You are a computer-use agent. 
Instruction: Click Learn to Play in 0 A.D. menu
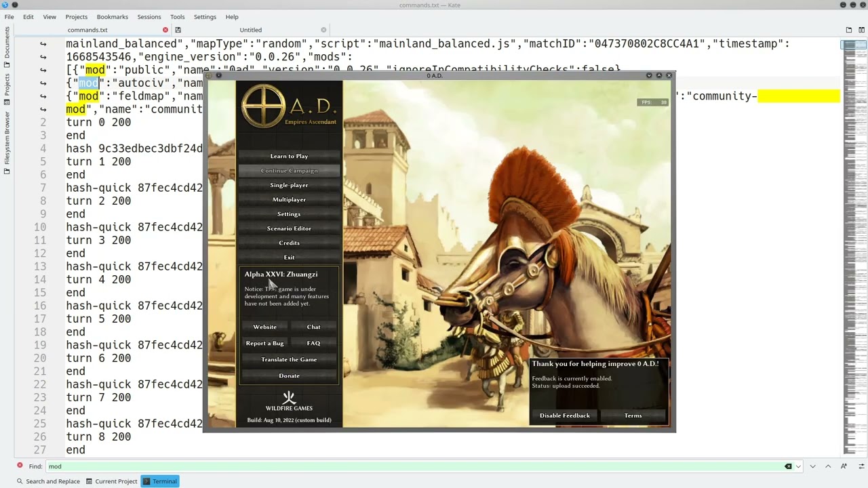[x=289, y=156]
